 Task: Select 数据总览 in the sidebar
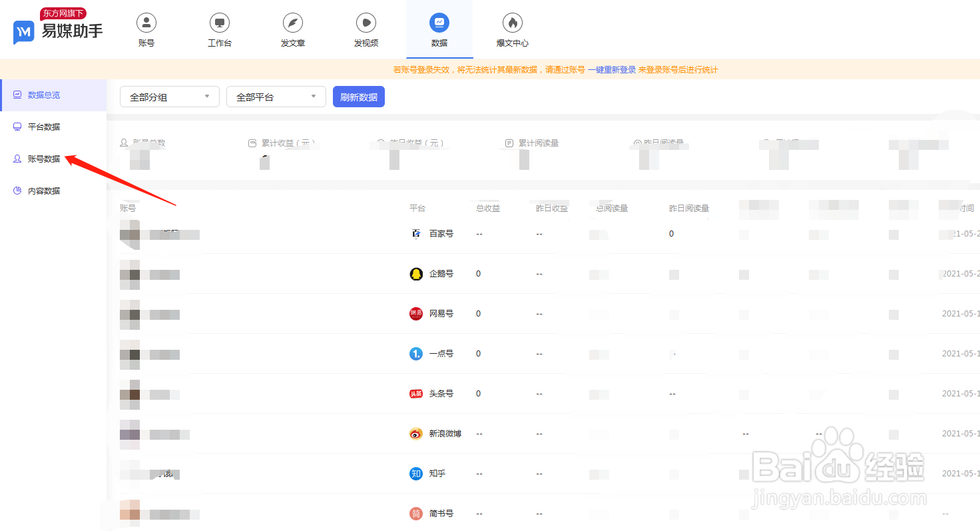coord(44,95)
